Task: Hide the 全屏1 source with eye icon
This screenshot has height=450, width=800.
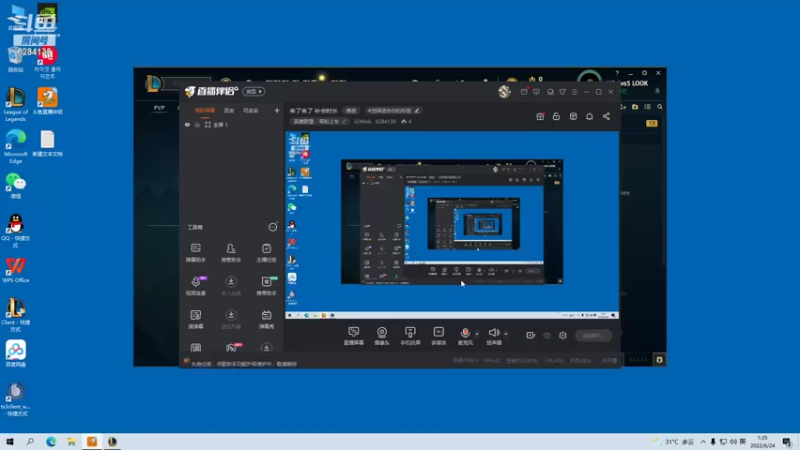Action: [x=187, y=124]
